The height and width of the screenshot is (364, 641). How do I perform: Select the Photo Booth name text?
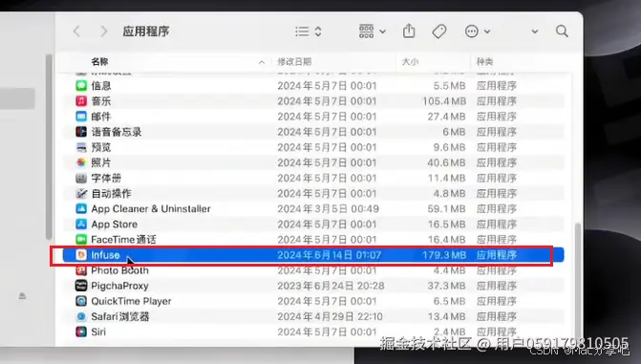(119, 270)
